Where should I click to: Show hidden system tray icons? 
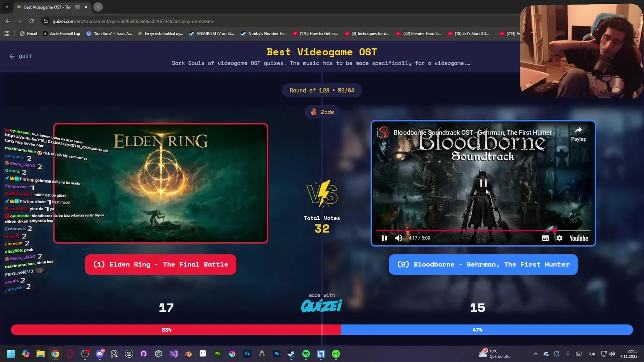[535, 354]
